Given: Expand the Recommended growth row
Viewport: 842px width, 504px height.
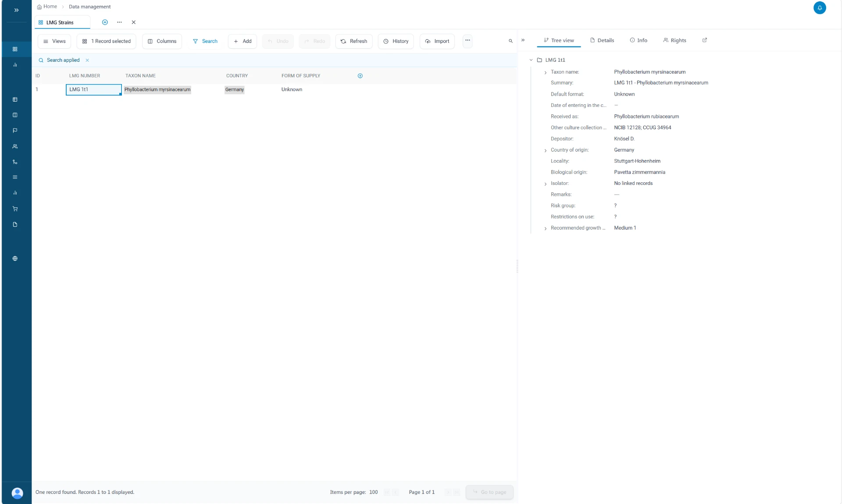Looking at the screenshot, I should pos(545,229).
